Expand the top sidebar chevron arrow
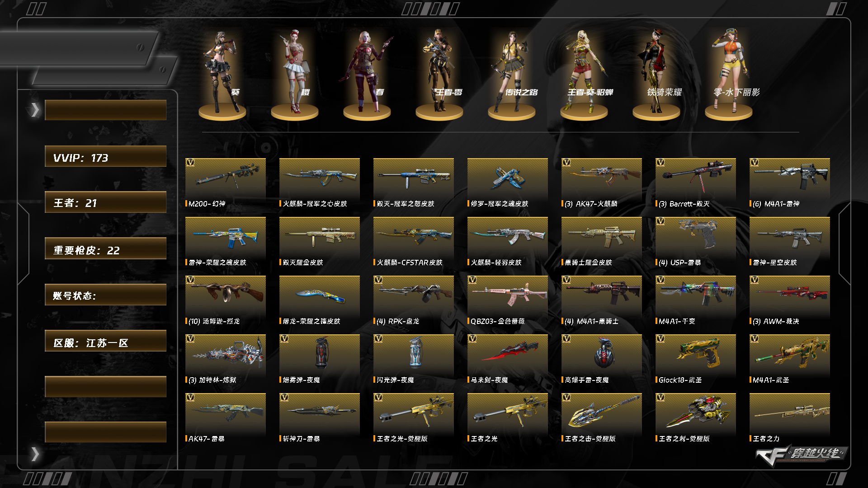 [x=35, y=110]
